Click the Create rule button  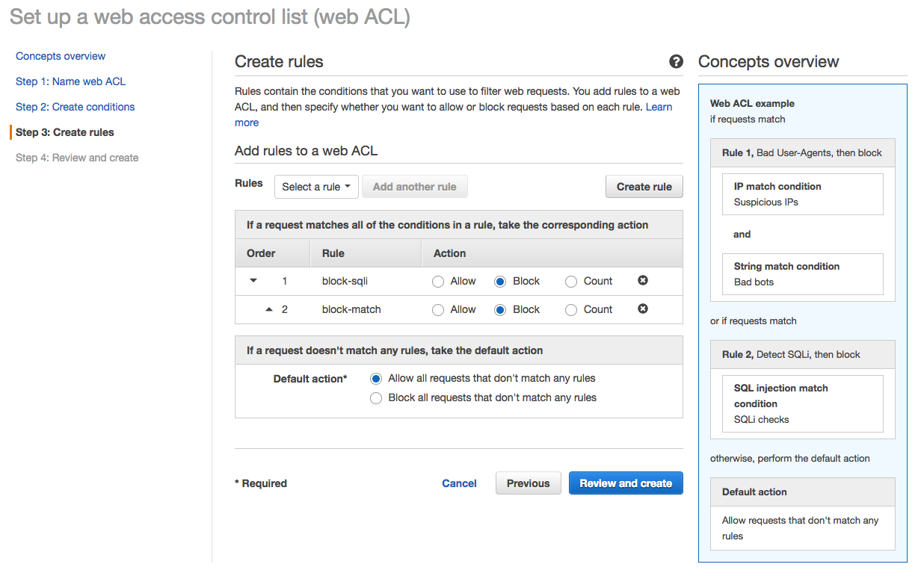click(x=644, y=186)
